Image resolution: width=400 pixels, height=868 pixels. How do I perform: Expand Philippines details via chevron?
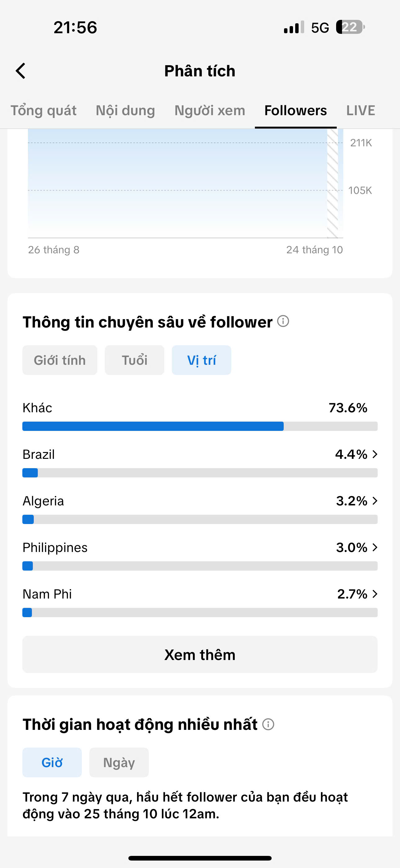[x=375, y=547]
